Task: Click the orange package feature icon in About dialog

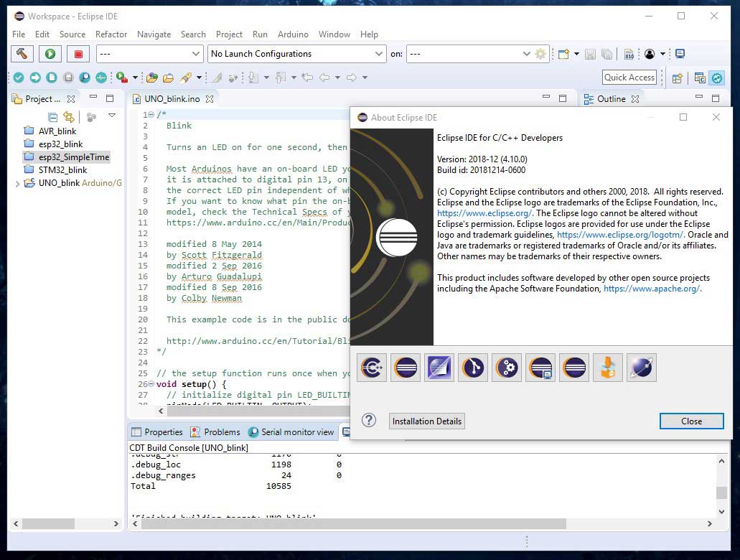Action: coord(608,368)
